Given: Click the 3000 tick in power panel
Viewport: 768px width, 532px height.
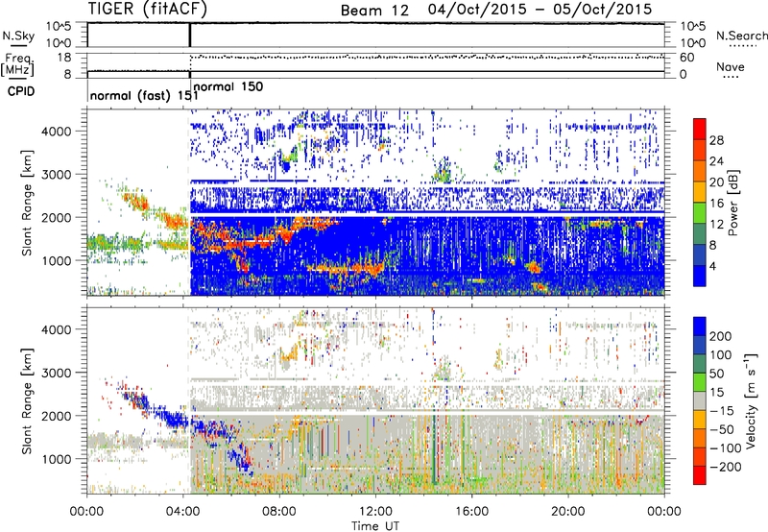Looking at the screenshot, I should click(x=56, y=175).
